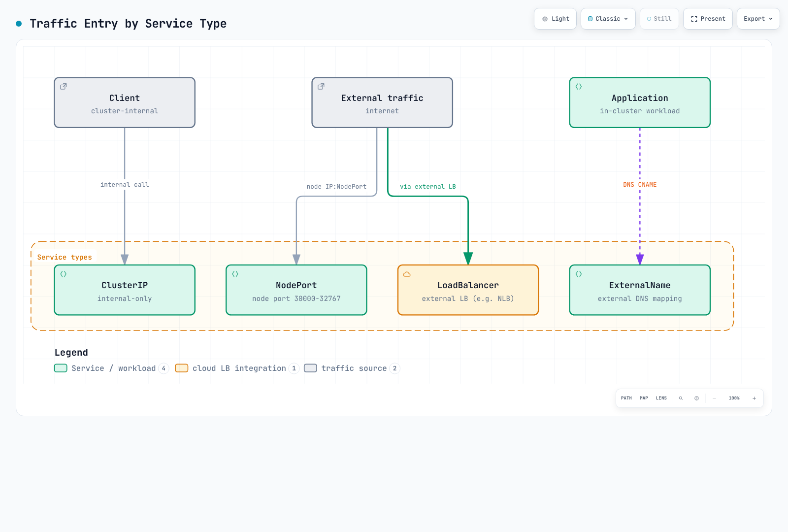Click the 'DNS CNAME' edge label
788x532 pixels.
(x=640, y=185)
